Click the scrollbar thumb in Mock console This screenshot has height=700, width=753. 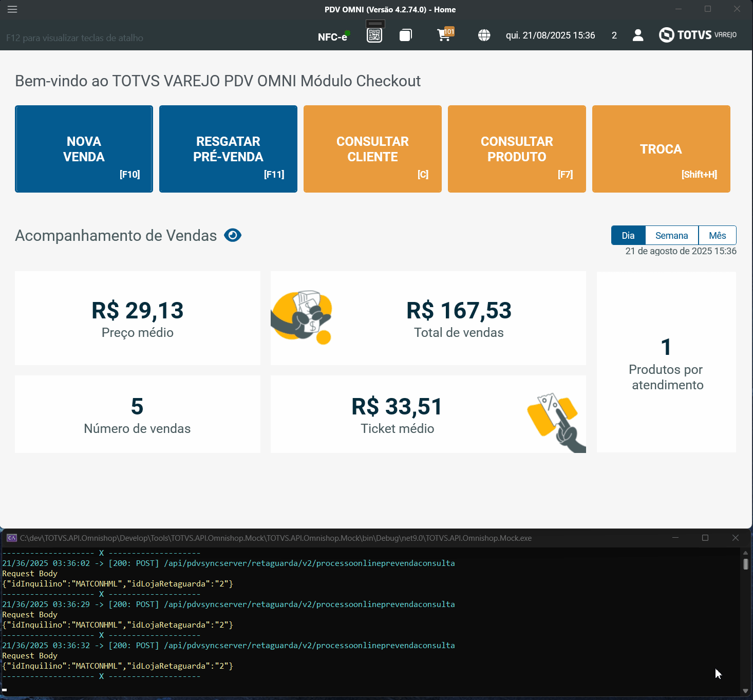click(x=745, y=564)
